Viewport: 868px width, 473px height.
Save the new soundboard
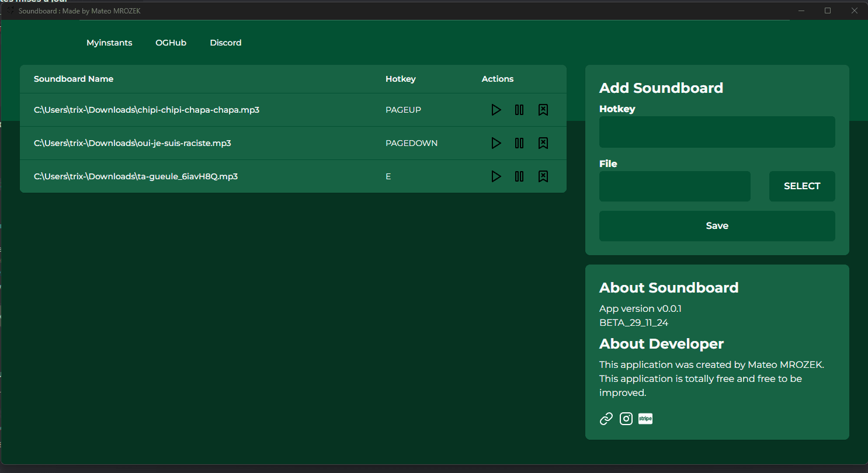717,226
